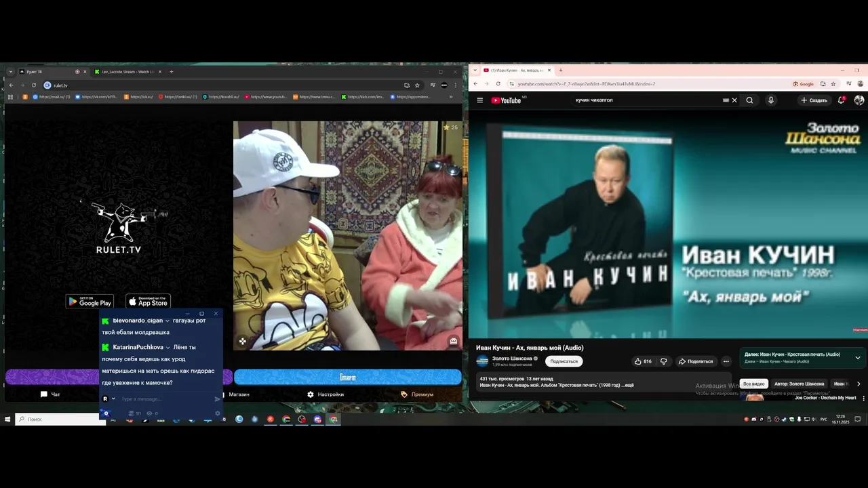Image resolution: width=868 pixels, height=488 pixels.
Task: Open the App Store download badge
Action: (148, 302)
